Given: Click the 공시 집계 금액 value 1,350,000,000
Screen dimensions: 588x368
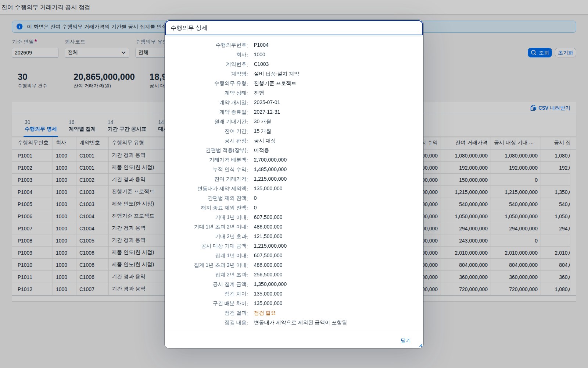Looking at the screenshot, I should (270, 284).
